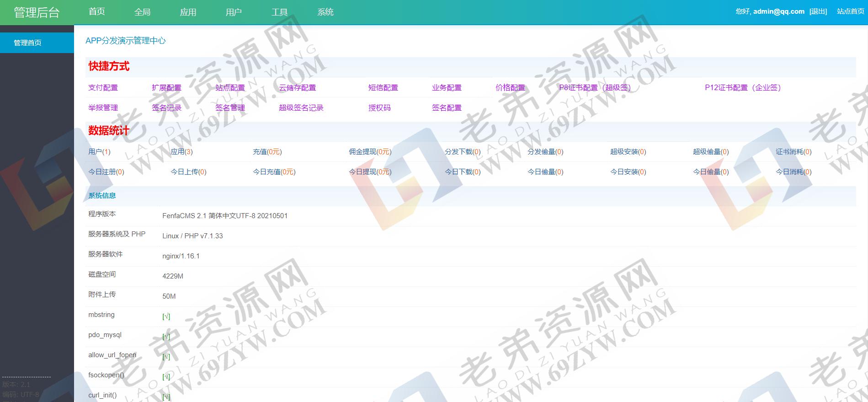Viewport: 868px width, 402px height.
Task: Open P8证书配置 (超级签) shortcut
Action: coord(595,87)
